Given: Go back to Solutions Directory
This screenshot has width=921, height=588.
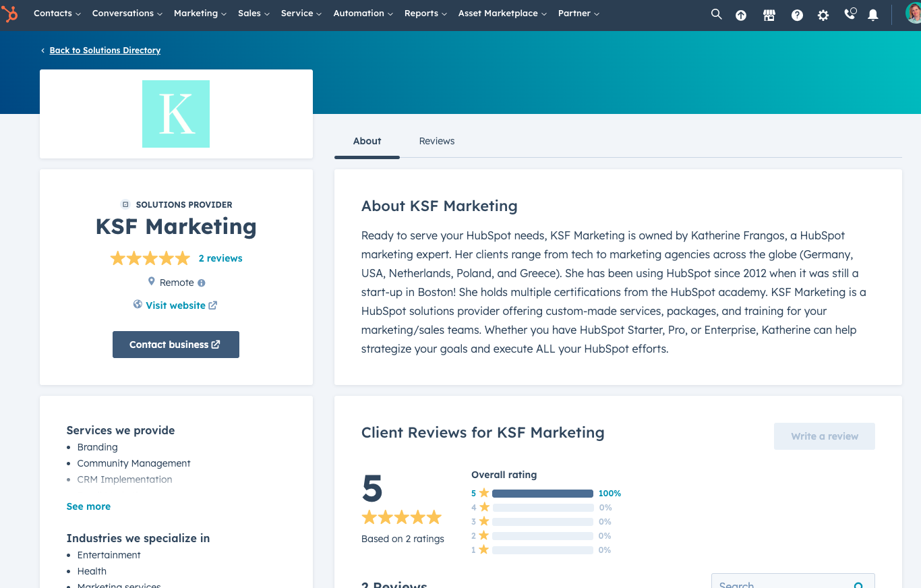Looking at the screenshot, I should tap(105, 51).
